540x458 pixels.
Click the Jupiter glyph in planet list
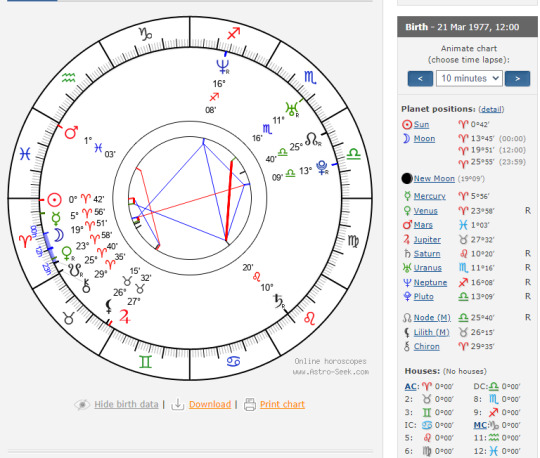point(407,239)
